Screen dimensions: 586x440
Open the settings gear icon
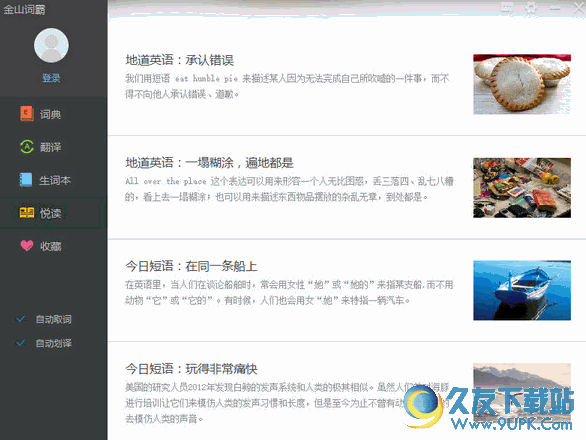[531, 7]
